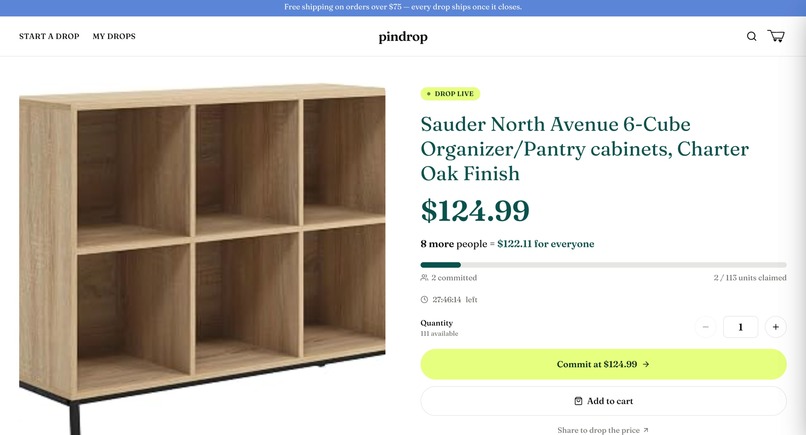Click the free shipping announcement banner
806x435 pixels.
click(403, 7)
